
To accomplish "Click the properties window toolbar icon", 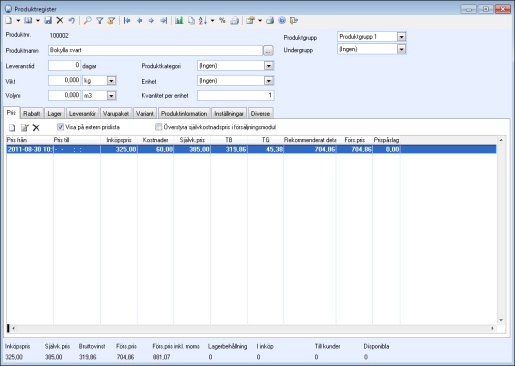I will (250, 21).
